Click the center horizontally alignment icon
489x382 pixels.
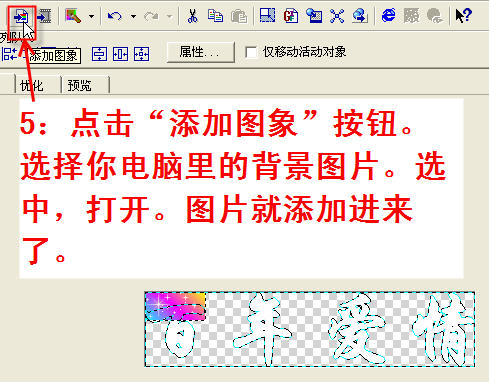pos(120,54)
